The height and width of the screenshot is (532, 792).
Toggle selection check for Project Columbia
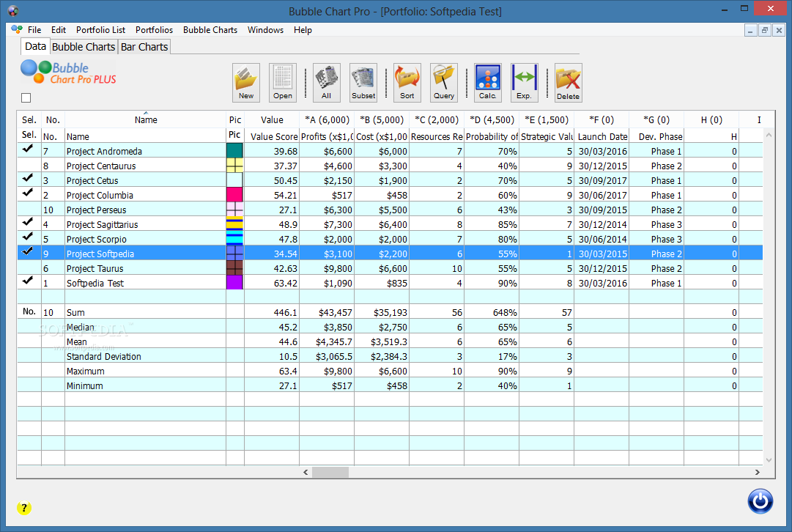(x=29, y=194)
